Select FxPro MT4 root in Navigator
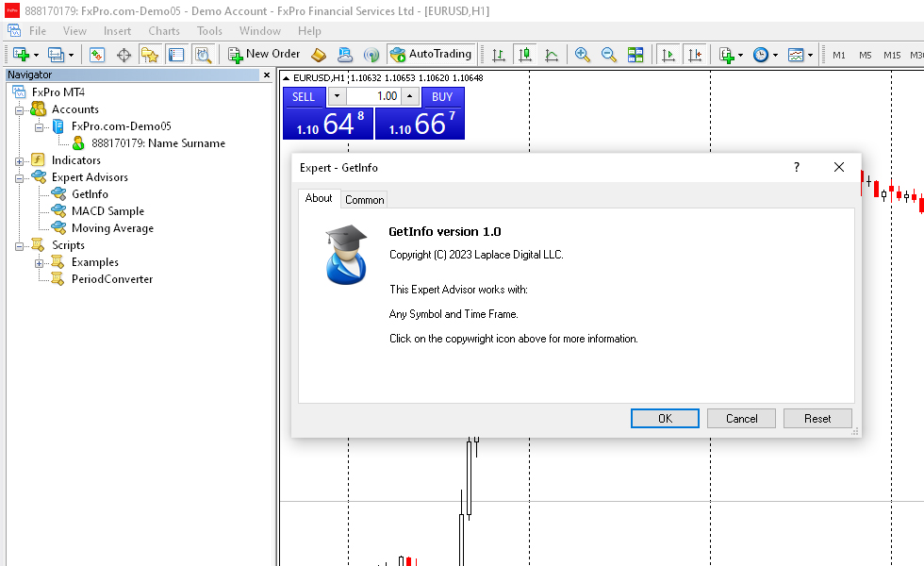The width and height of the screenshot is (924, 566). point(58,92)
